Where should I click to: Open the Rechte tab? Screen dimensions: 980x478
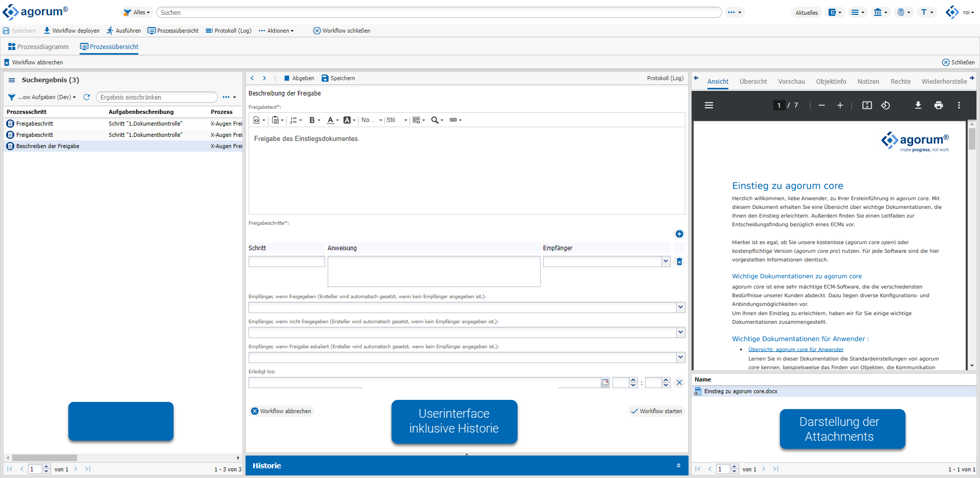pos(900,81)
